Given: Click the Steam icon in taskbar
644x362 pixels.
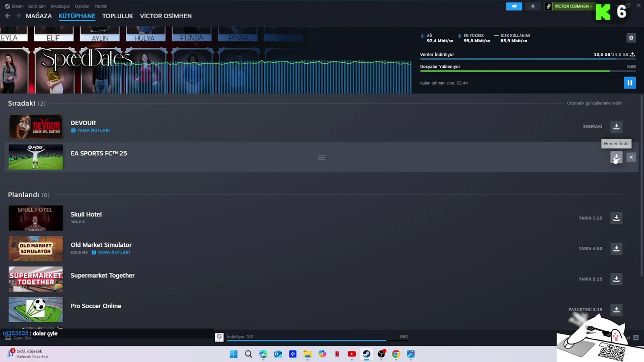Looking at the screenshot, I should pyautogui.click(x=366, y=354).
